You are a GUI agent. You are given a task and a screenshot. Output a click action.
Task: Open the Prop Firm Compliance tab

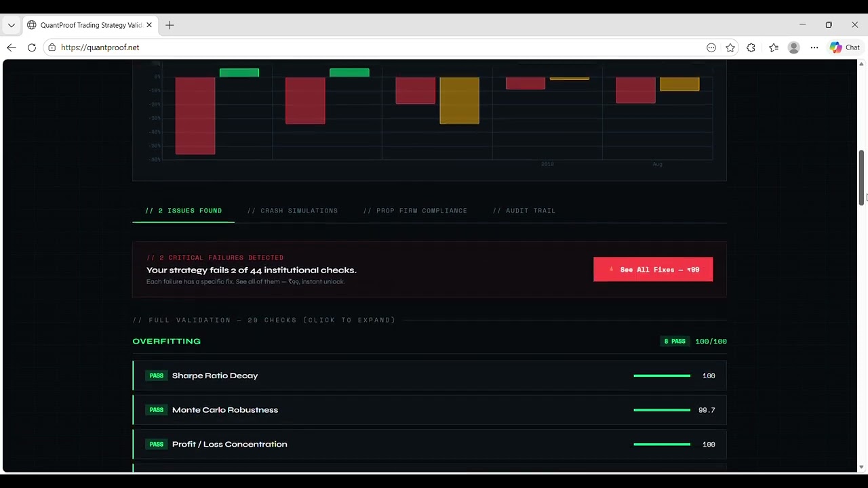[x=415, y=211]
